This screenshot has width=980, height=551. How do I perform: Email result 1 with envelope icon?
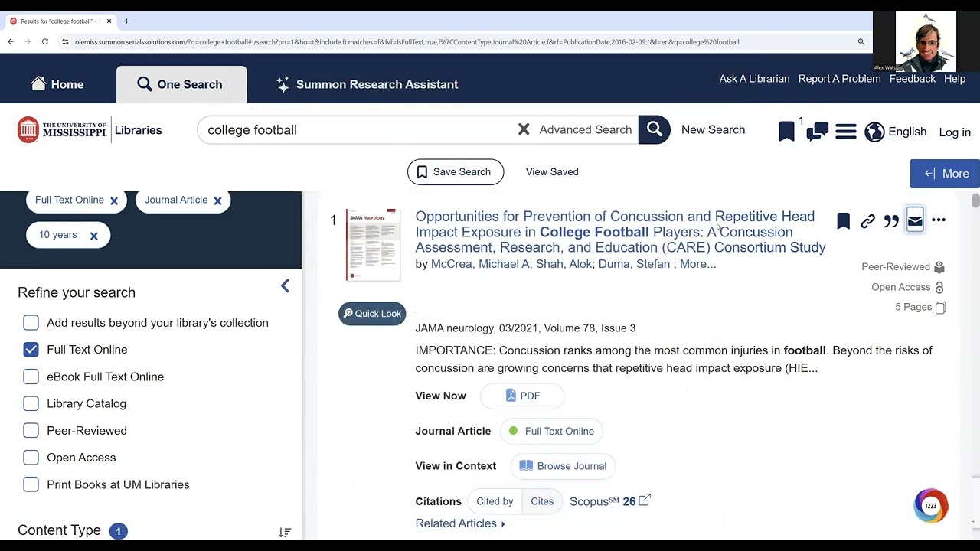click(915, 221)
